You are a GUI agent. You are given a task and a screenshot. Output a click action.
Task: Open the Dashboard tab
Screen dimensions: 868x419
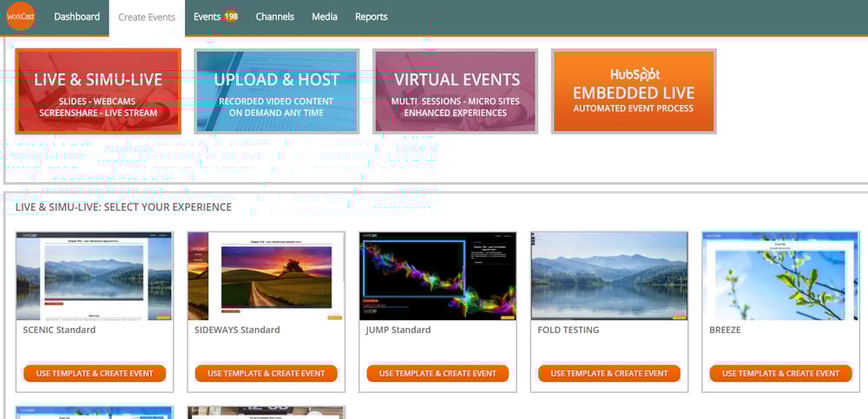(77, 16)
